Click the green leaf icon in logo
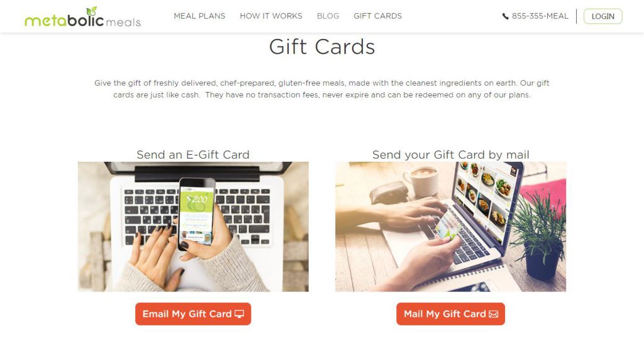The width and height of the screenshot is (644, 352). [x=92, y=11]
